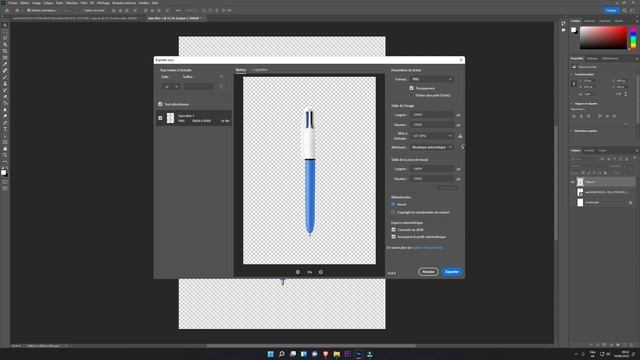
Task: Select the Eyedropper tool
Action: (x=5, y=64)
